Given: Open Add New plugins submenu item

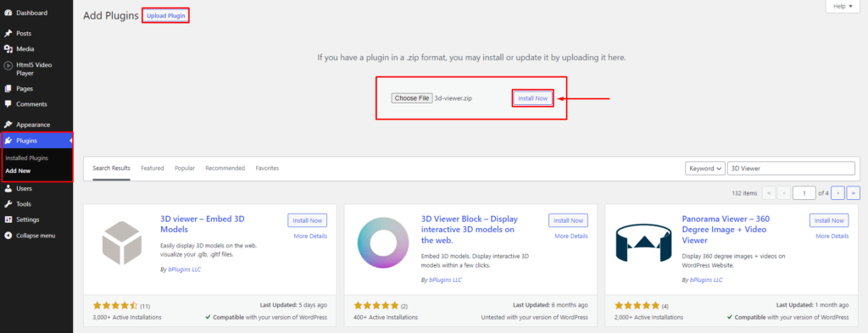Looking at the screenshot, I should (18, 171).
